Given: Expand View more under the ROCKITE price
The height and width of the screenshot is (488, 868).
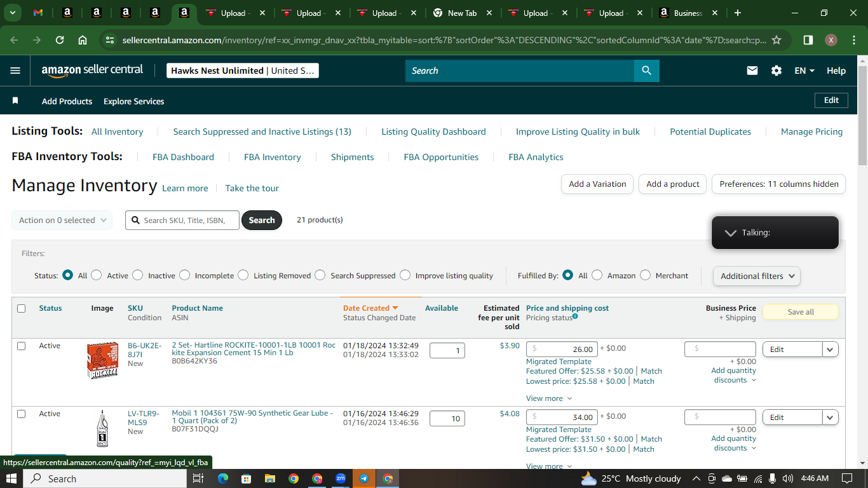Looking at the screenshot, I should [x=549, y=398].
